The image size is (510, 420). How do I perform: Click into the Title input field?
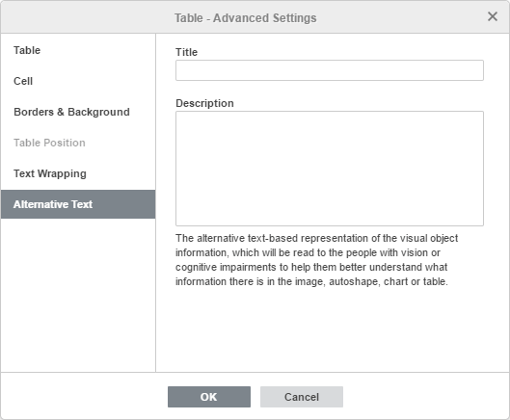coord(330,70)
